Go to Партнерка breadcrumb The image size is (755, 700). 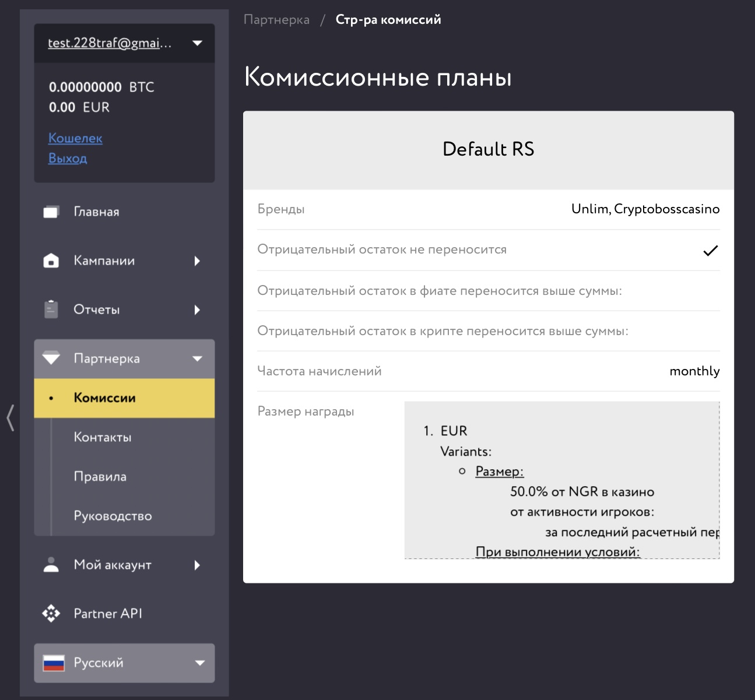[x=276, y=20]
